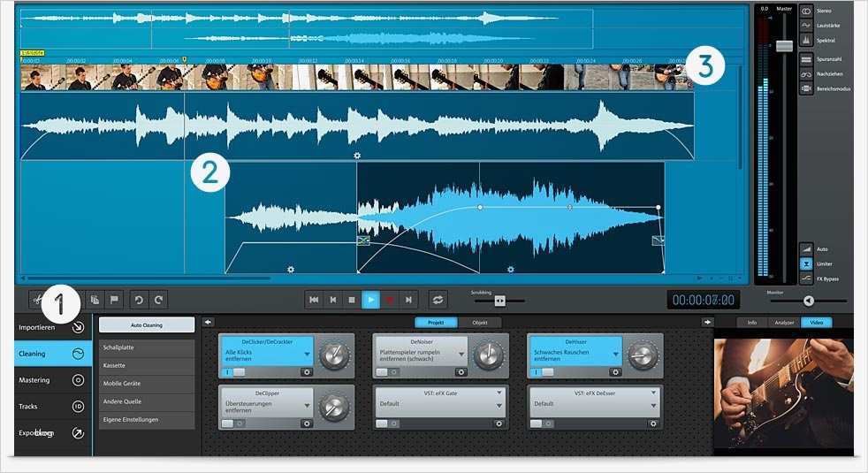Screen dimensions: 868x473
Task: Toggle the Limiter button
Action: click(x=806, y=264)
